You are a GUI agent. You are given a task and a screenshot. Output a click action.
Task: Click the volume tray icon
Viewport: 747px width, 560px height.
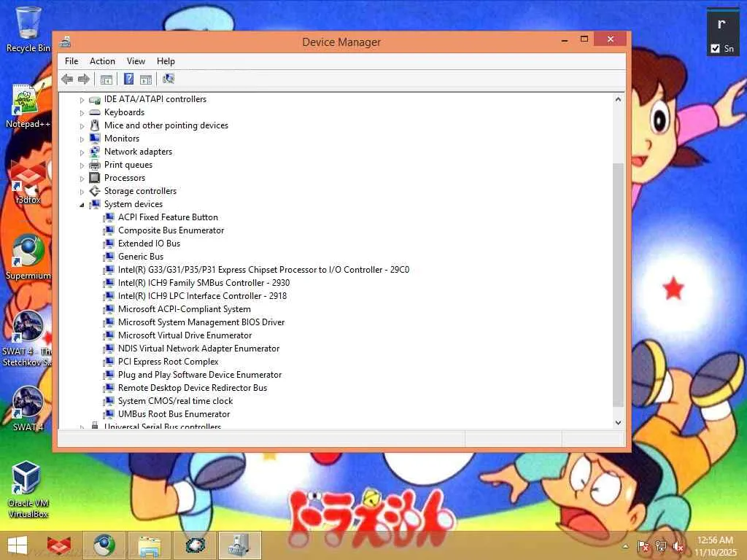(x=678, y=546)
